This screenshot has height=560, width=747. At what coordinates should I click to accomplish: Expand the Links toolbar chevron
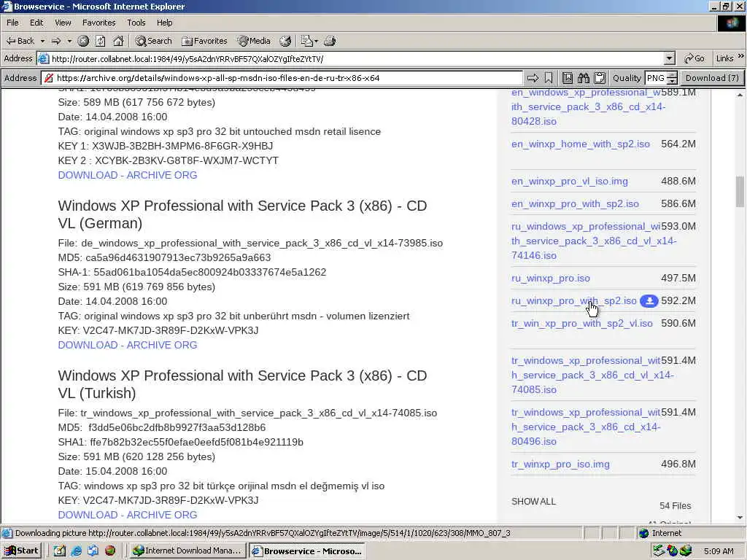coord(741,56)
